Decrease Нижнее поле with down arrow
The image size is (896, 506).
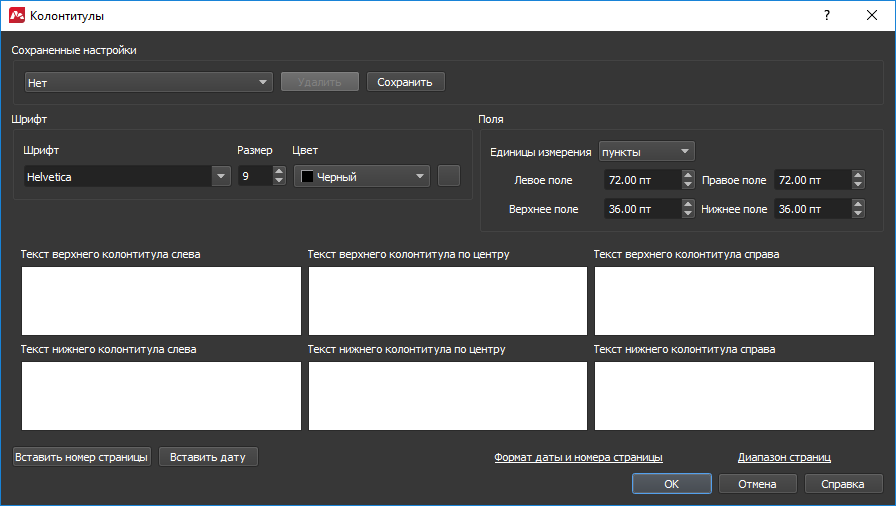tap(858, 214)
